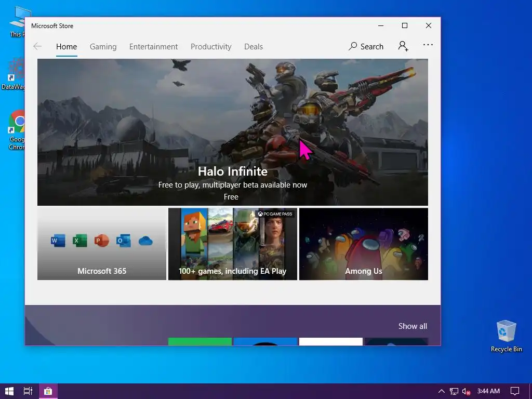Select the Google Chrome desktop shortcut
Image resolution: width=532 pixels, height=399 pixels.
[16, 130]
